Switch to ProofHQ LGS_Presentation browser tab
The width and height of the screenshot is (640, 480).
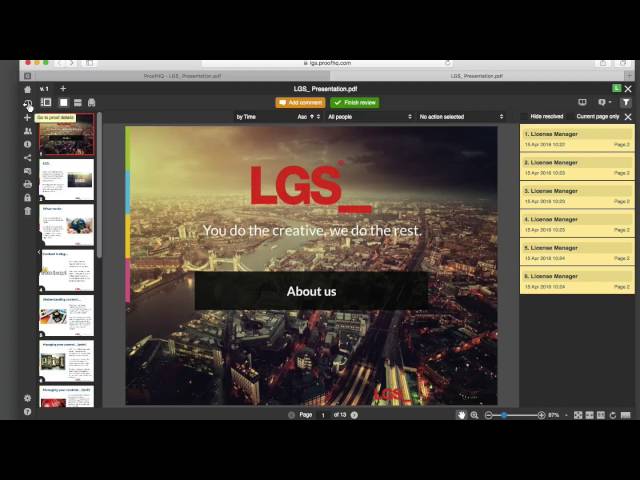click(182, 76)
